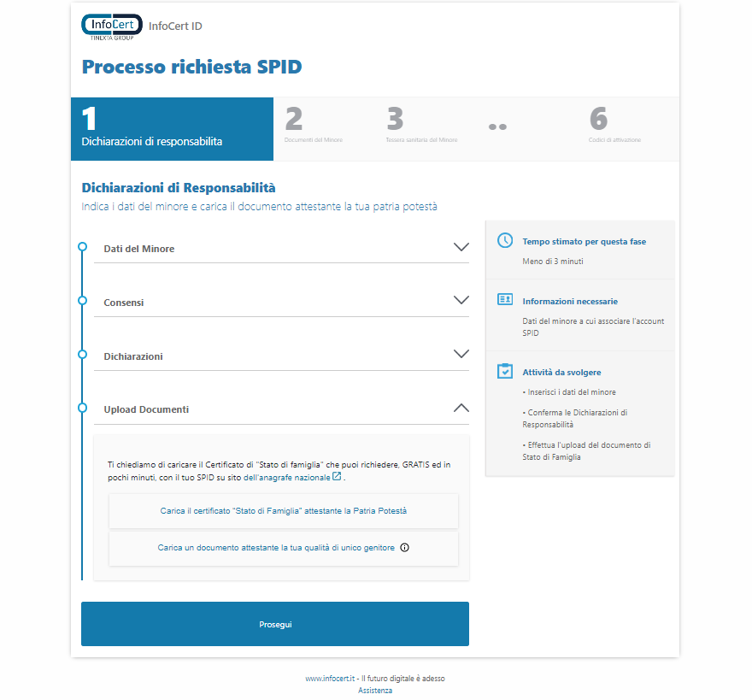Click the info icon next to unico genitore

[x=405, y=548]
